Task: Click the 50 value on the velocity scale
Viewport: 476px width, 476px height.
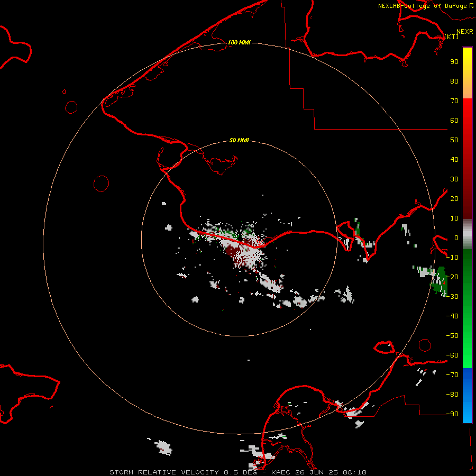Action: [x=454, y=140]
